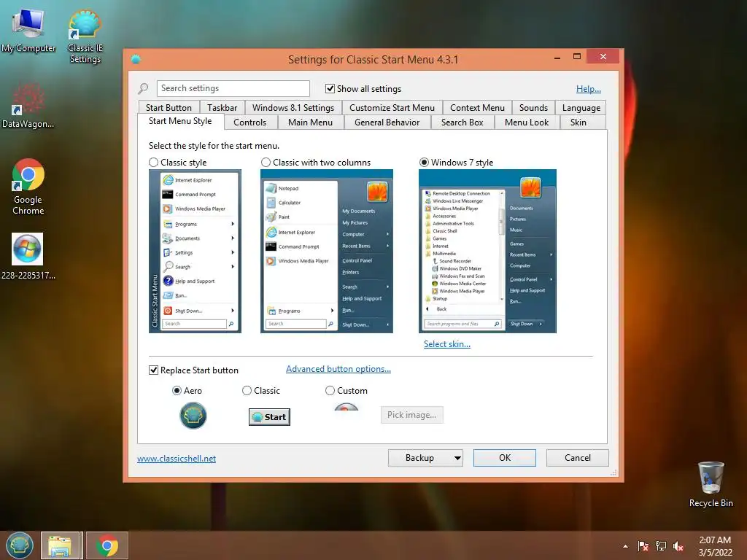The image size is (747, 560).
Task: Visit the www.classicshell.net link
Action: click(177, 459)
